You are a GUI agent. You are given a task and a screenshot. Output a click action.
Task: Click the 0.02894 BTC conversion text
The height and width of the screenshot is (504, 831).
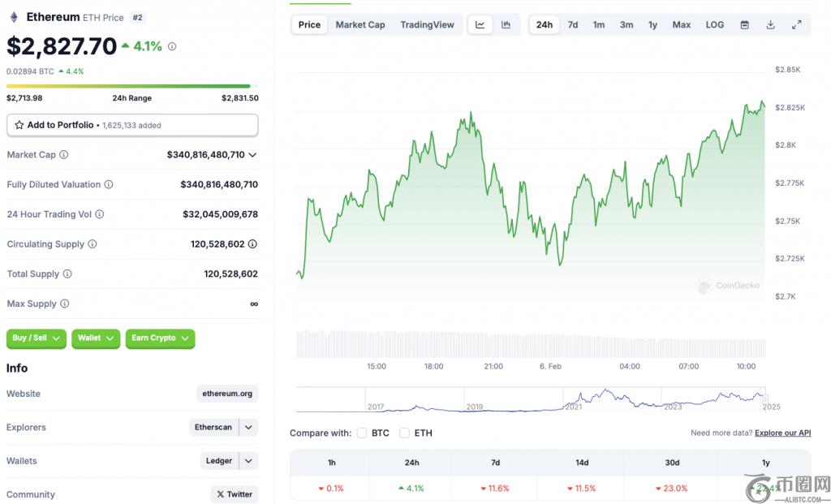coord(30,71)
